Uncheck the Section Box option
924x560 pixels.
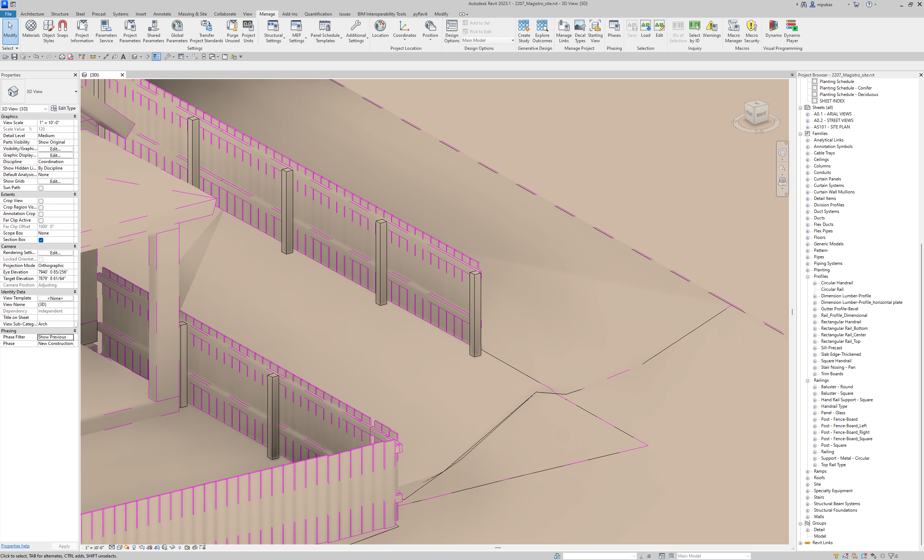(x=40, y=240)
